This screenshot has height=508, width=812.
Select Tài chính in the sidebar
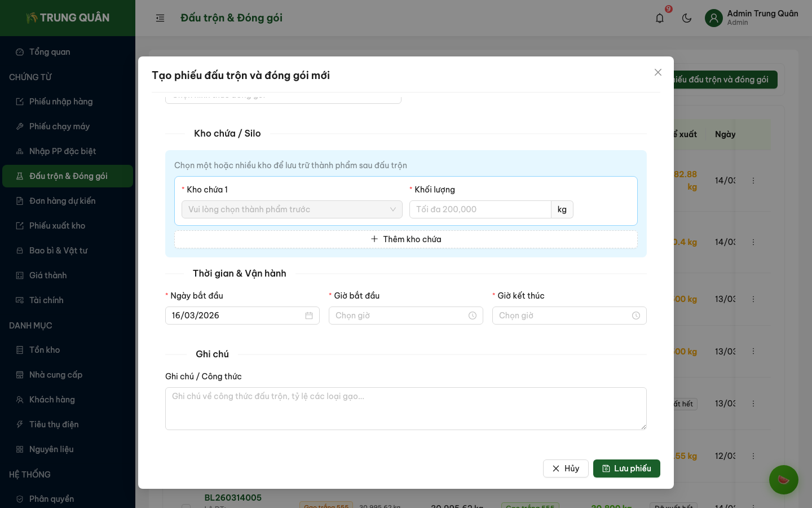point(46,300)
